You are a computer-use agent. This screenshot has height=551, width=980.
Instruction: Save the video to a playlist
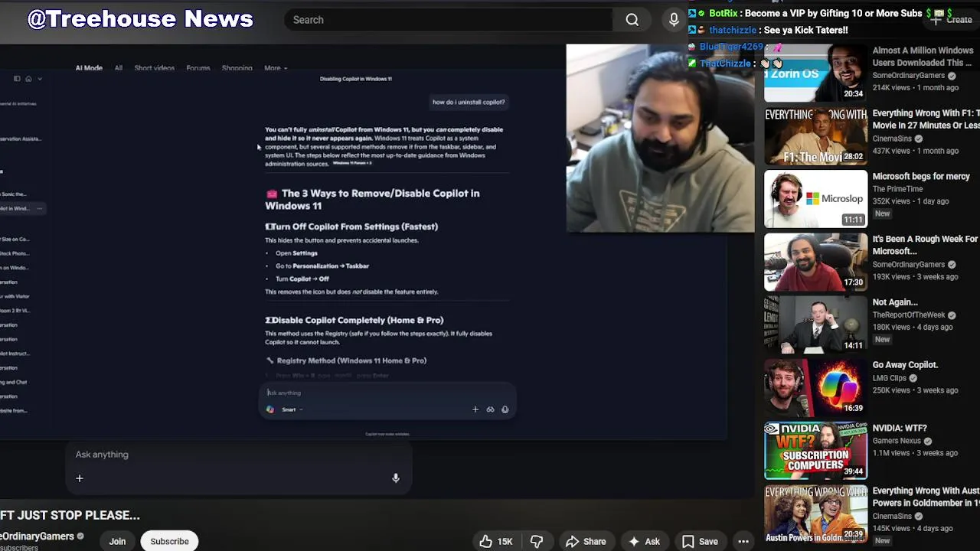click(x=700, y=541)
